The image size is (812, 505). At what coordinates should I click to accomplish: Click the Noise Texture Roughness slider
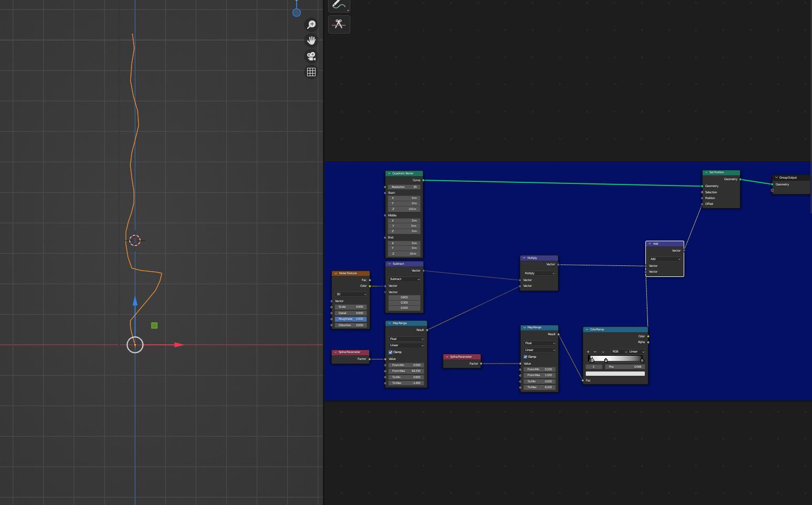point(351,319)
